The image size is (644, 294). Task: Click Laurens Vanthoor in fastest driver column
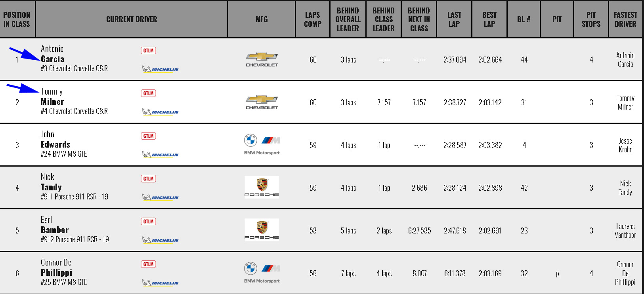(x=625, y=231)
